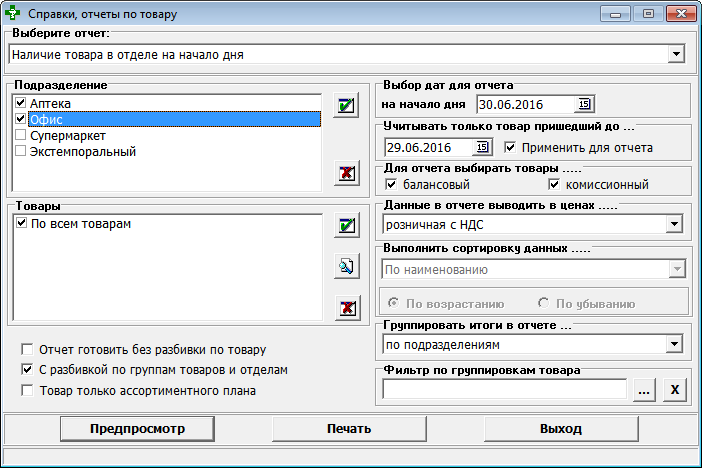This screenshot has width=702, height=468.
Task: Click check-all icon in Подразделение panel
Action: (x=346, y=108)
